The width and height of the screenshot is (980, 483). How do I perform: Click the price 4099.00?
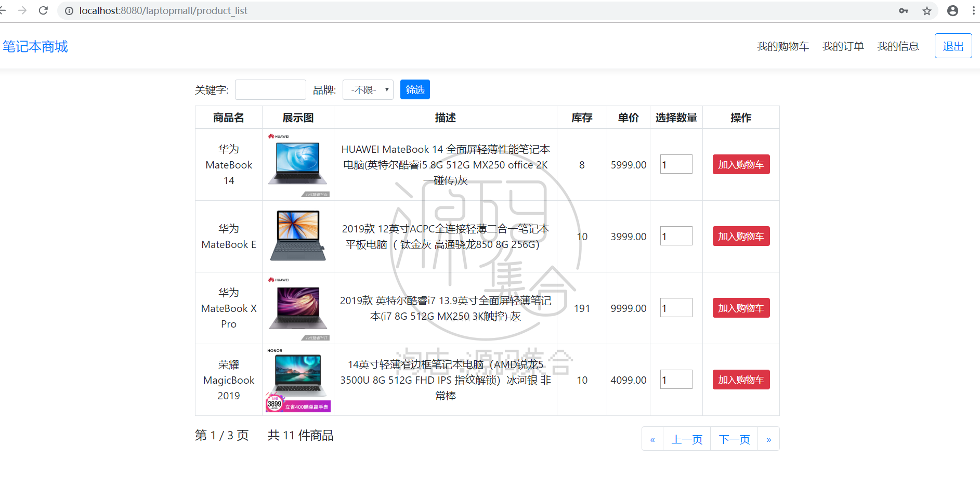(629, 380)
